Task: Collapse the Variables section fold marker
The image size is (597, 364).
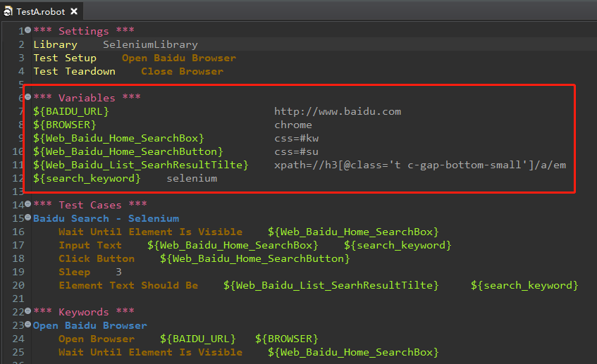Action: click(27, 97)
